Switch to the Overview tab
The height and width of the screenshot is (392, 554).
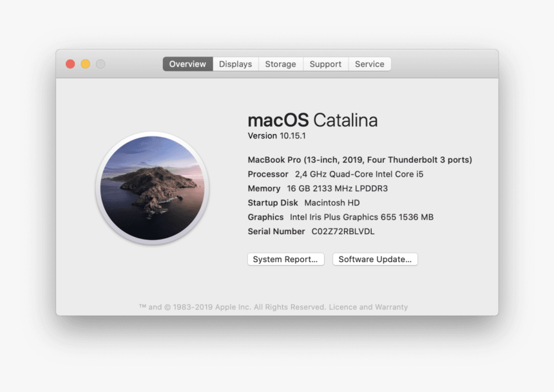[187, 64]
